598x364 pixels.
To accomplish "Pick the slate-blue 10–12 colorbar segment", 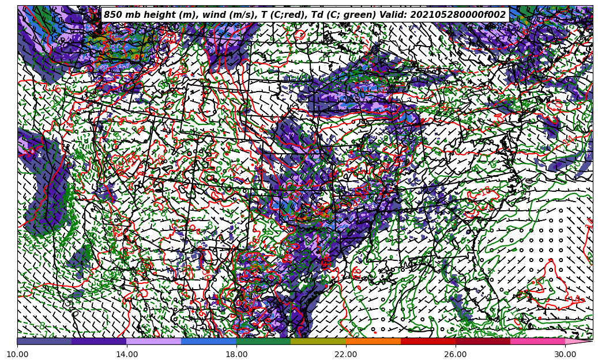I will point(44,341).
